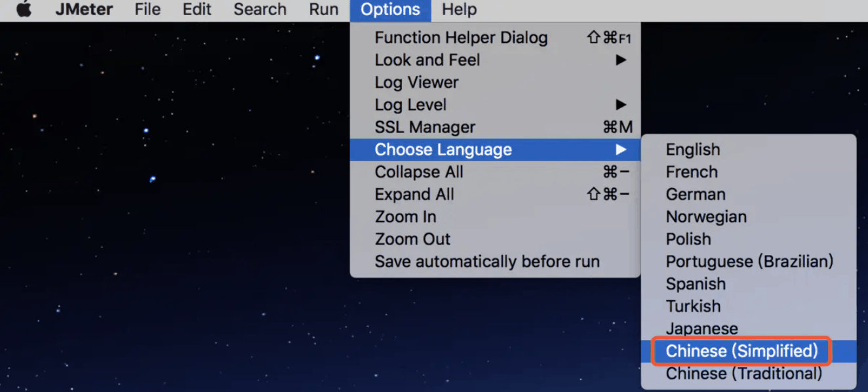The image size is (868, 392).
Task: Choose Collapse All in Options menu
Action: pos(495,172)
